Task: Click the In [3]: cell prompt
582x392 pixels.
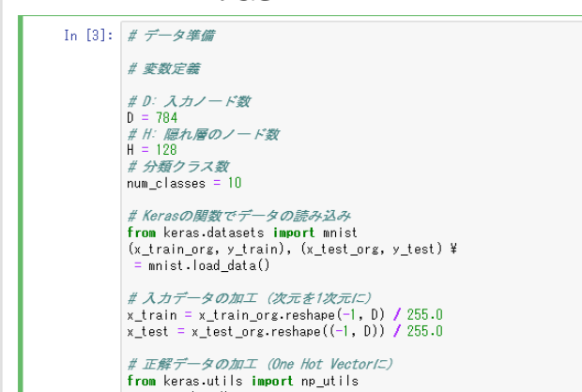Action: pyautogui.click(x=88, y=36)
